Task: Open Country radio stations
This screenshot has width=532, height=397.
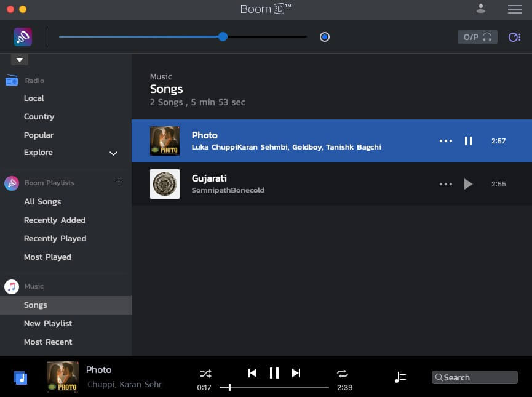Action: [x=39, y=116]
